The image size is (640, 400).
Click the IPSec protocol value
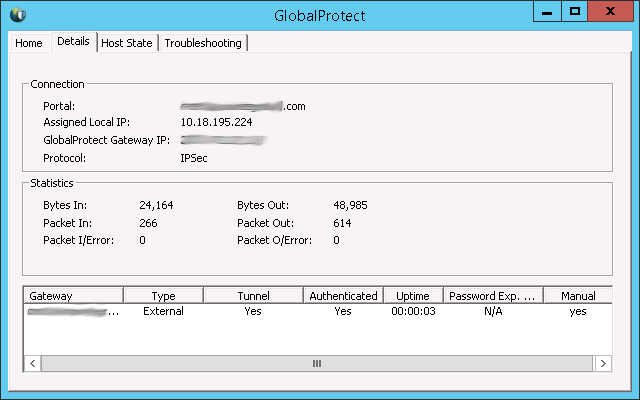click(x=194, y=158)
